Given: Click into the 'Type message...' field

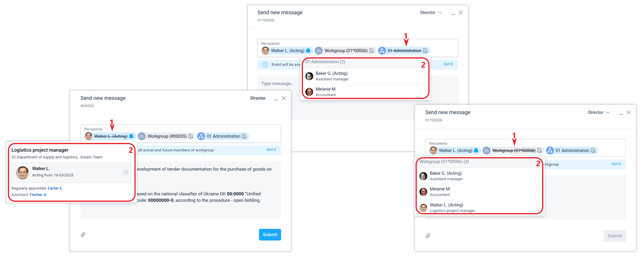Looking at the screenshot, I should click(x=278, y=84).
